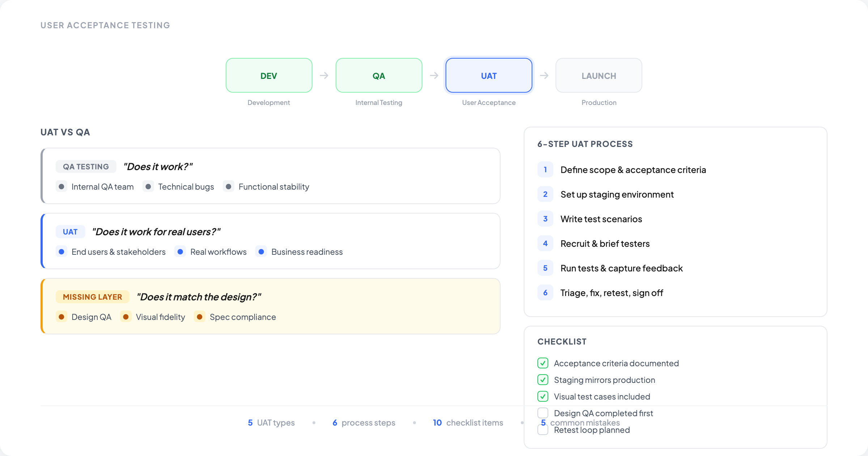
Task: Click the step 2 number badge
Action: 545,194
